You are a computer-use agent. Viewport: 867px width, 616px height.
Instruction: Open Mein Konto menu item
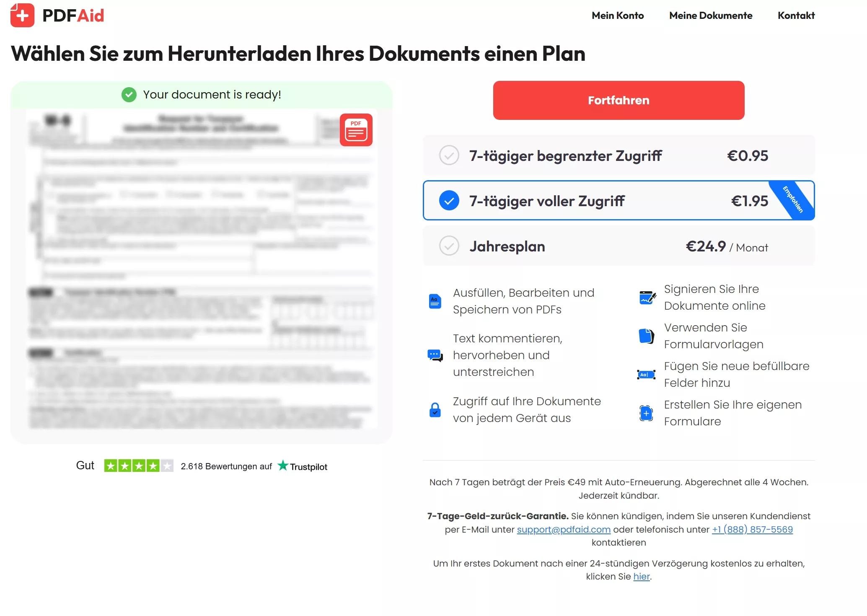[617, 16]
